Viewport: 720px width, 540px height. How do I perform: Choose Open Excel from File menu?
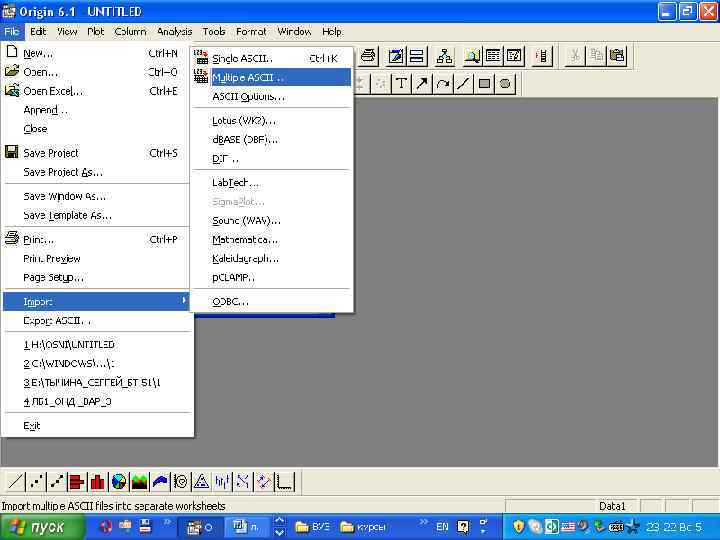coord(96,91)
